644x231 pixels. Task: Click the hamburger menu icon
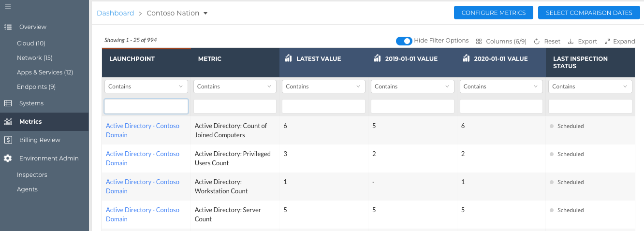[x=8, y=7]
